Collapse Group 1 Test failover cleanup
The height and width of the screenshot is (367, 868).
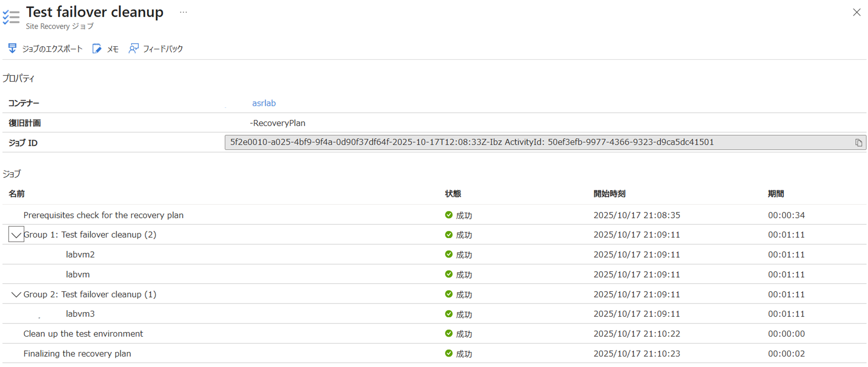[x=16, y=234]
